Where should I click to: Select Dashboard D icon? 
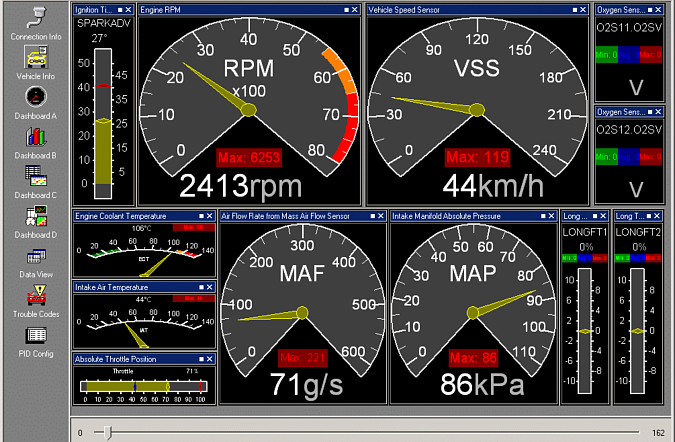(x=36, y=217)
